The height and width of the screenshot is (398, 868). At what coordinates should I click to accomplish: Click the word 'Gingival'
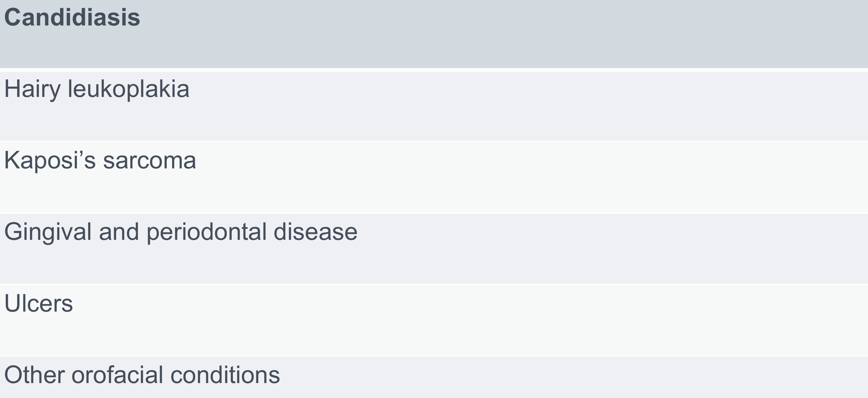[x=48, y=233]
